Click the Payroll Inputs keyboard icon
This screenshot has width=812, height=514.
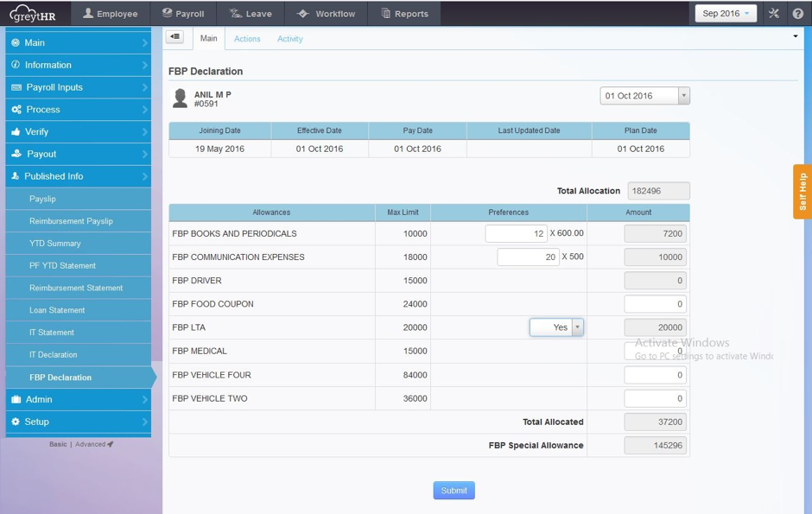[x=16, y=87]
